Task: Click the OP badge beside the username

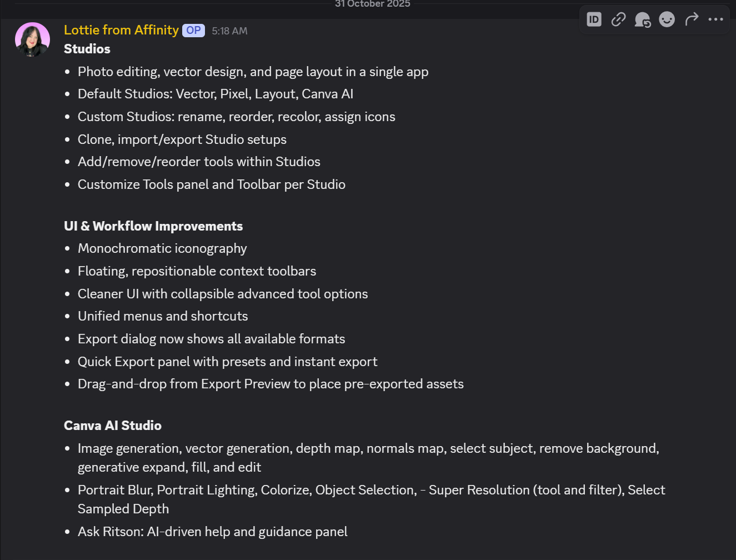Action: tap(193, 31)
